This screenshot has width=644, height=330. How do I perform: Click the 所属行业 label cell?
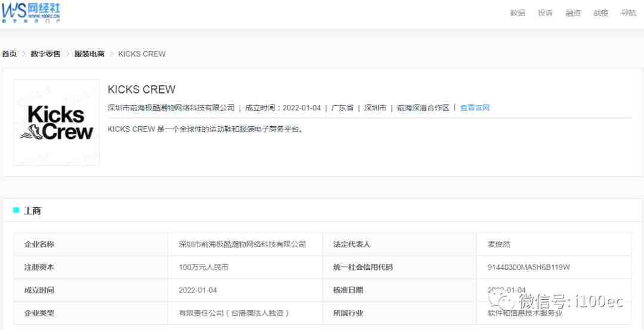(x=400, y=313)
